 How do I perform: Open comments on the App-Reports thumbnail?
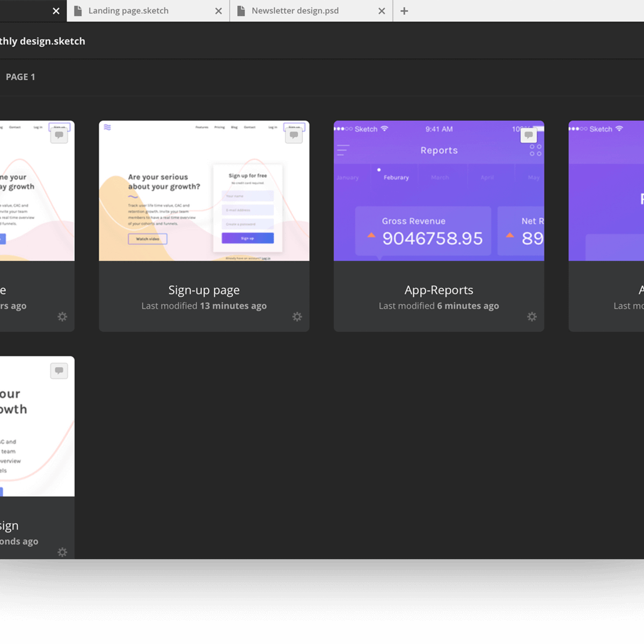click(x=528, y=135)
